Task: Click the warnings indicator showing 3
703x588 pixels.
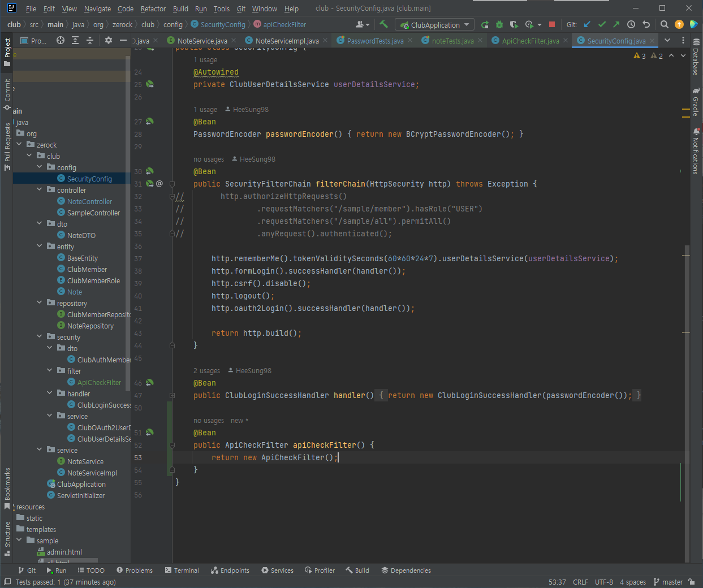Action: pos(640,55)
